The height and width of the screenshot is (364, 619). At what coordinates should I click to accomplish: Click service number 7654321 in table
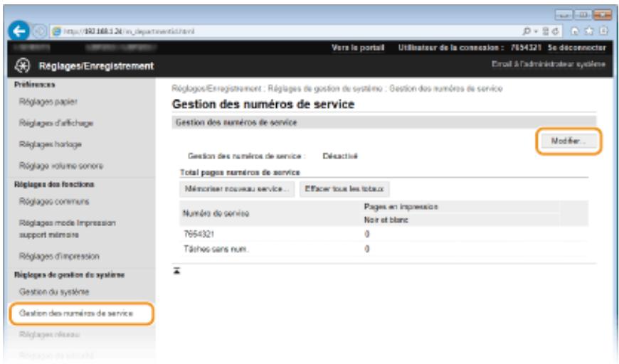199,234
